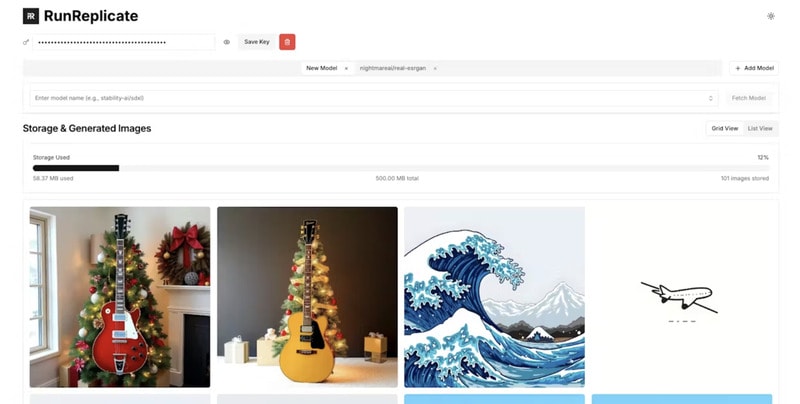Click the key icon beside API field
Image resolution: width=800 pixels, height=404 pixels.
26,42
